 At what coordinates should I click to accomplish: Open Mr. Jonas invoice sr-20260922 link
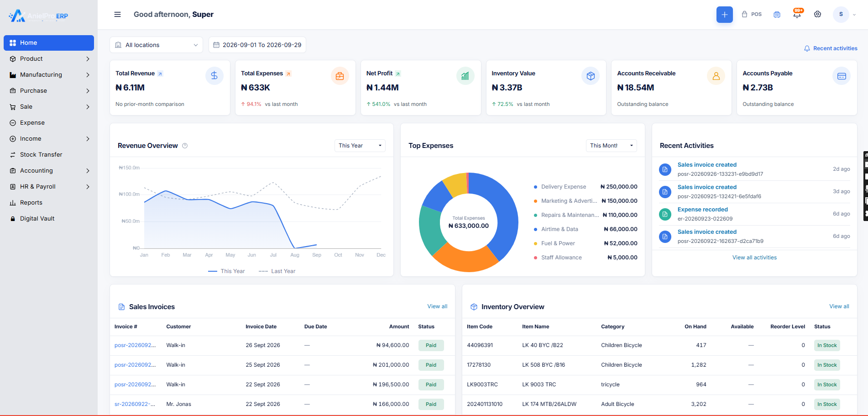(135, 404)
